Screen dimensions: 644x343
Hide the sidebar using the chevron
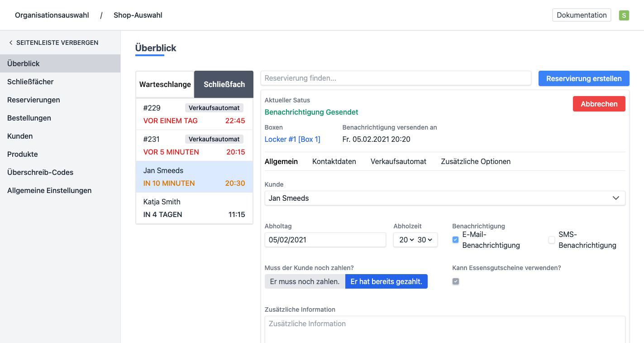click(11, 43)
